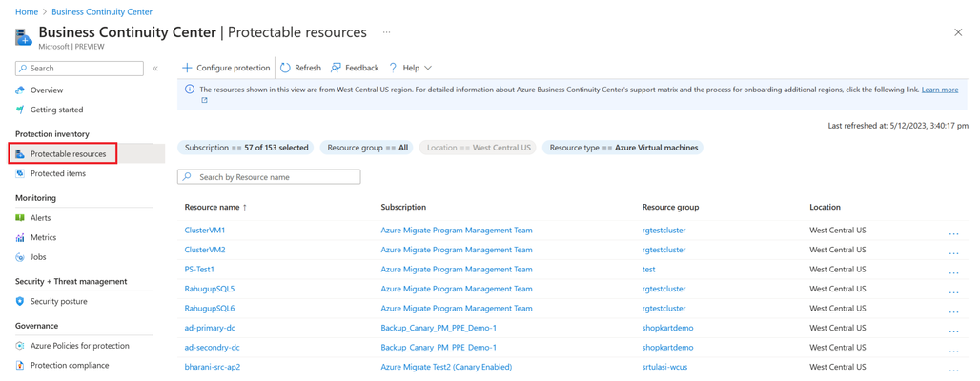Open Backup_Canary_PM_PPE_Demo-1 subscription for ad-primary-dc
980x381 pixels.
pyautogui.click(x=439, y=328)
